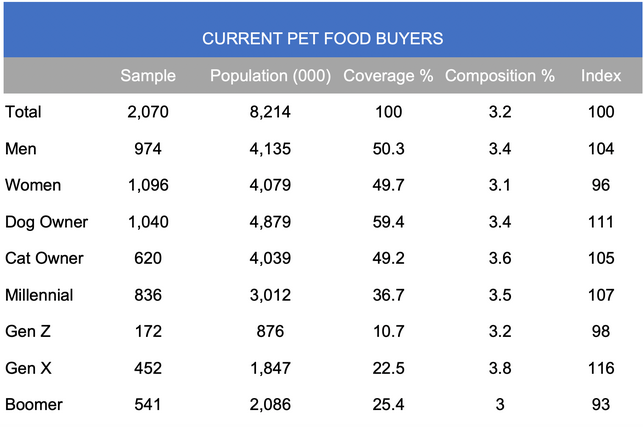Click the Total population value 8,214
The image size is (643, 427).
click(x=270, y=112)
